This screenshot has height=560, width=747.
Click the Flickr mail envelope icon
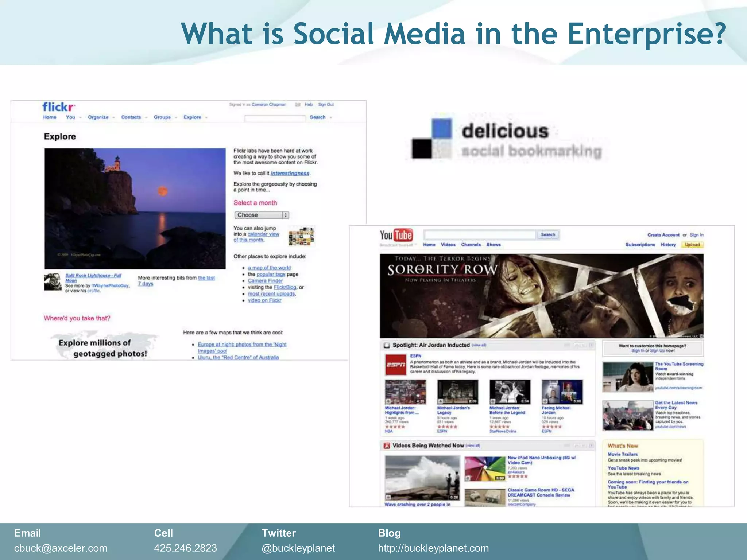[298, 105]
